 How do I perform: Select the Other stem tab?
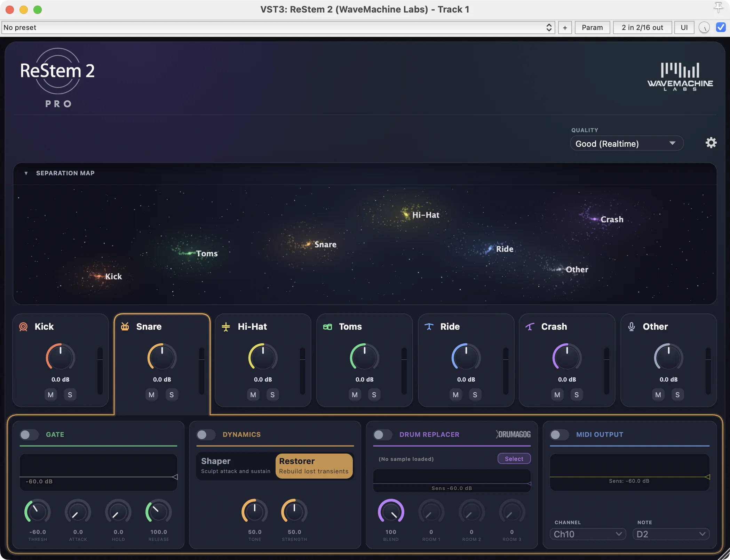point(669,360)
